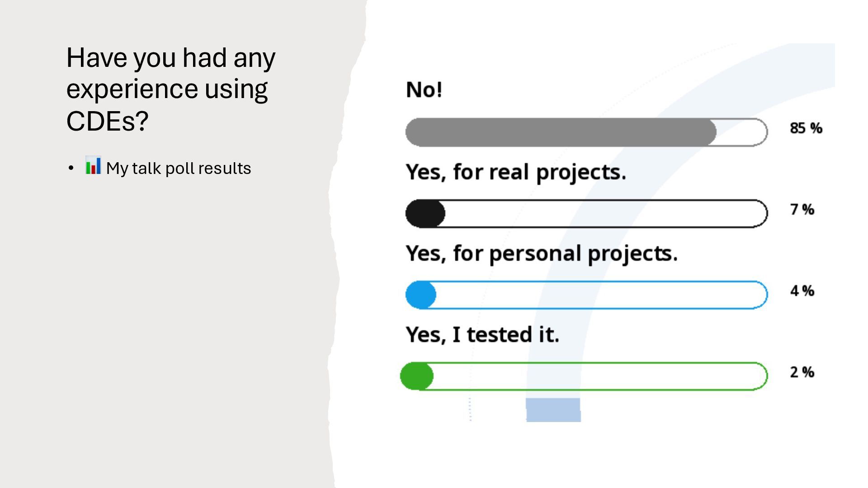
Task: Select the 'Yes, I tested it.' label
Action: point(482,335)
